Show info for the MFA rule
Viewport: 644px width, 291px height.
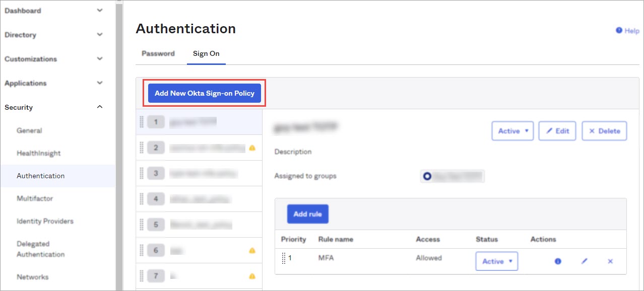click(x=558, y=261)
